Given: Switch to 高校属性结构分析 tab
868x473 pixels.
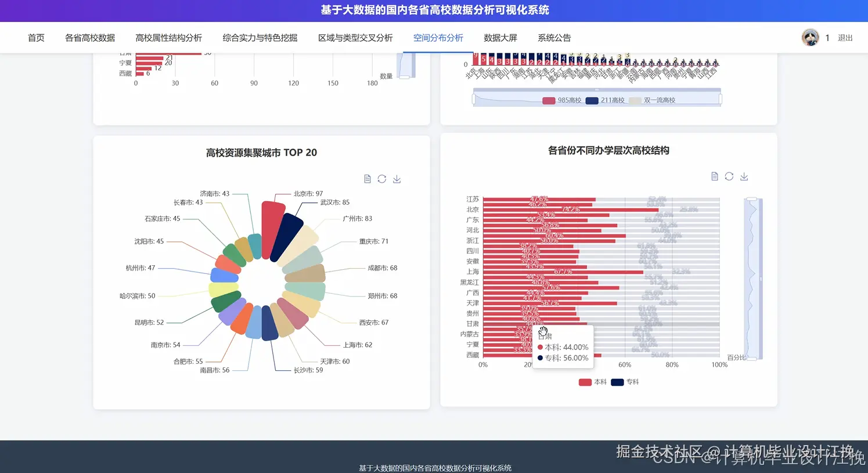Looking at the screenshot, I should (x=168, y=38).
